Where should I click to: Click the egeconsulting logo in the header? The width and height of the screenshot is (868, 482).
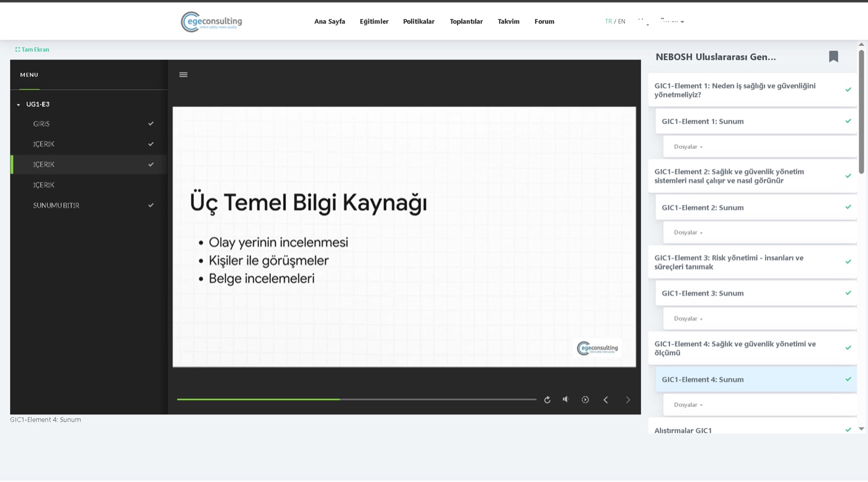[x=211, y=22]
